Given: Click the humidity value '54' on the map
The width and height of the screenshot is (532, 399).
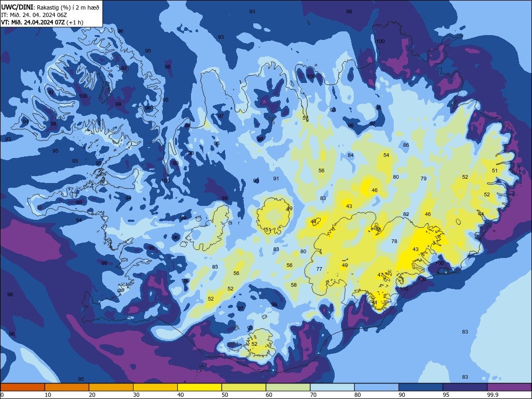Looking at the screenshot, I should (386, 155).
